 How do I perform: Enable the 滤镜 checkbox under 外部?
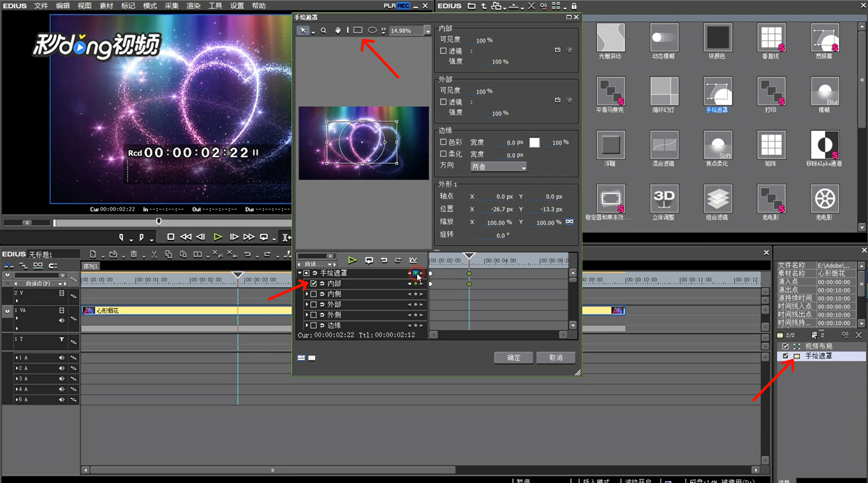coord(443,102)
